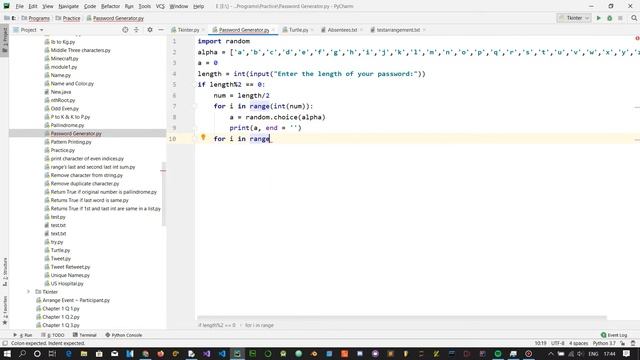This screenshot has height=360, width=640.
Task: Click the Windows Start button
Action: click(x=7, y=353)
